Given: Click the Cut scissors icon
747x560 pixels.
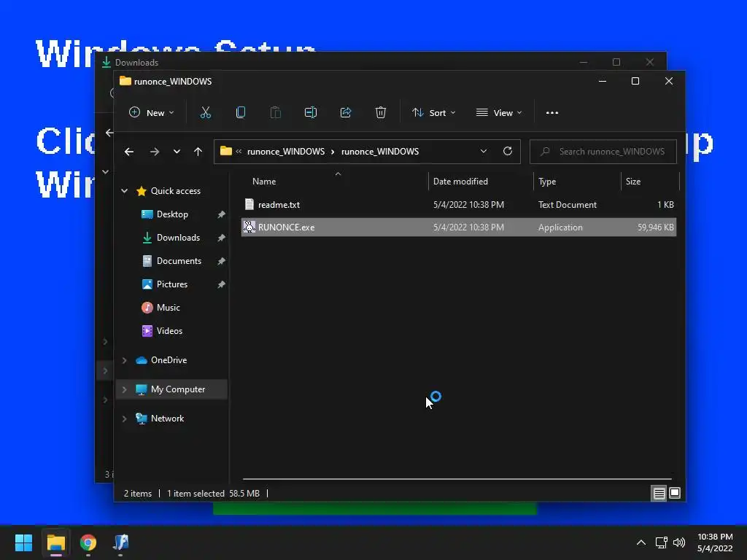Looking at the screenshot, I should tap(205, 113).
